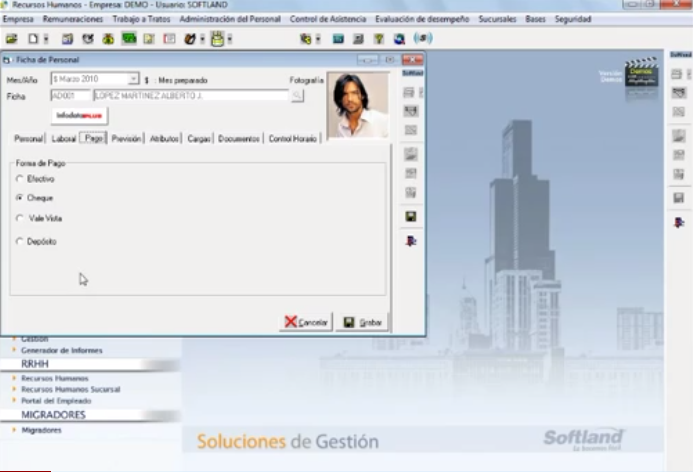Click the blue screen toolbar icon
This screenshot has width=693, height=472.
point(338,39)
